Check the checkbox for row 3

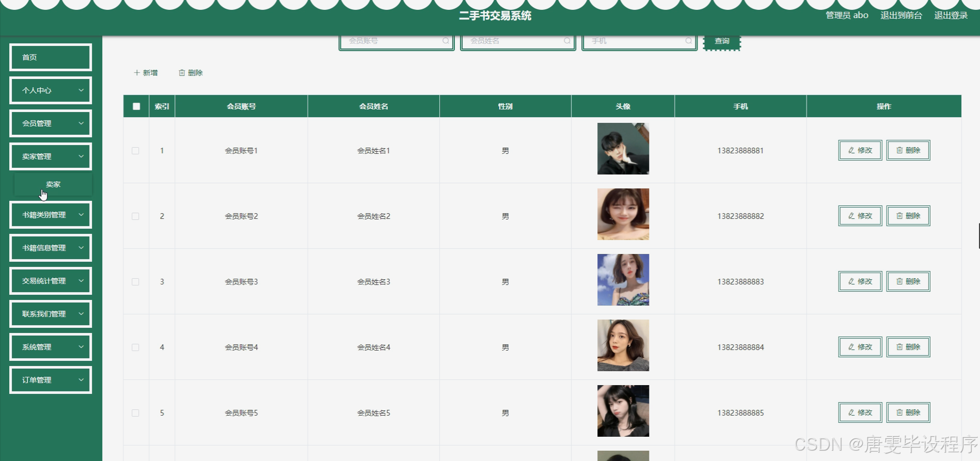(x=135, y=282)
